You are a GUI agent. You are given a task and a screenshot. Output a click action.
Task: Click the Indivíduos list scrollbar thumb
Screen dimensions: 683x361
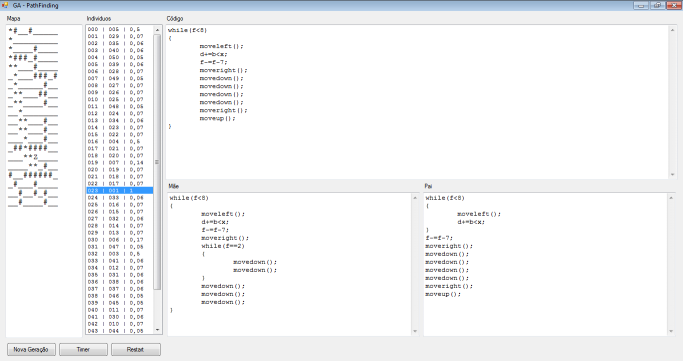pos(157,162)
